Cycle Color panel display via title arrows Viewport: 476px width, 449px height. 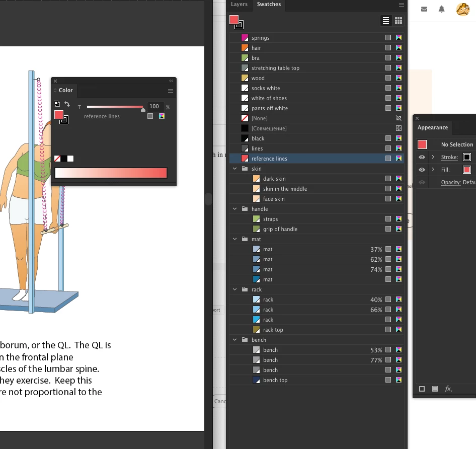pos(55,90)
